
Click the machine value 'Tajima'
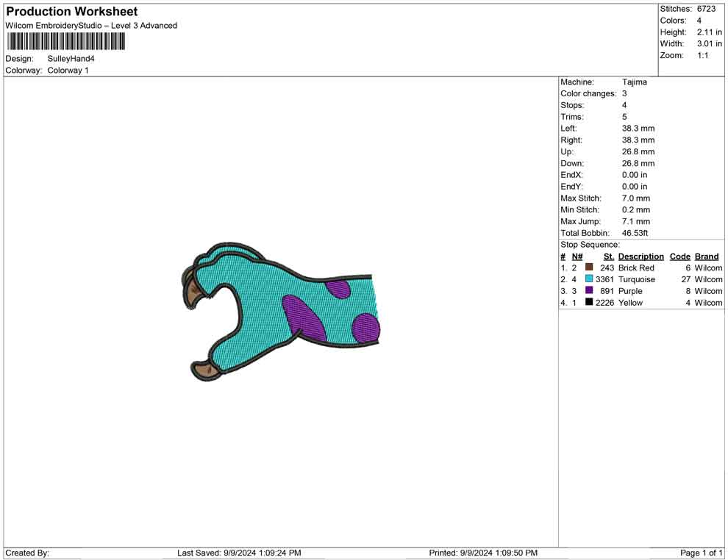pos(634,82)
